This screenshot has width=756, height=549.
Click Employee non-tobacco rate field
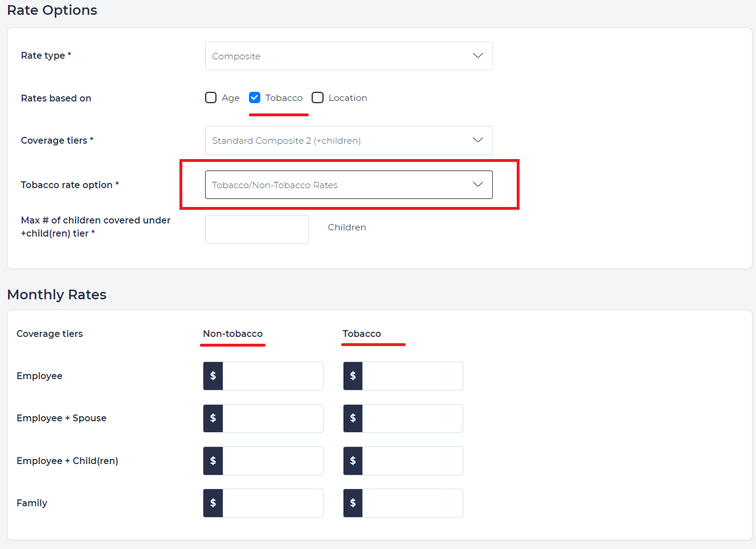(272, 376)
